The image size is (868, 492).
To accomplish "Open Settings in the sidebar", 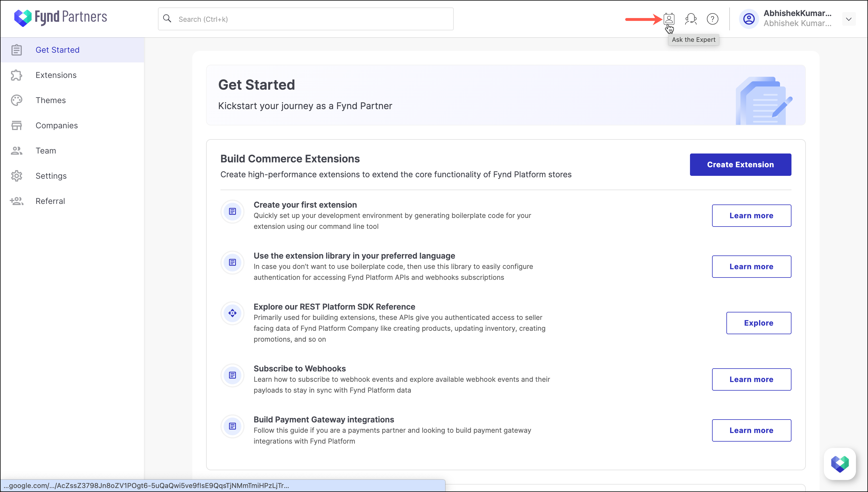I will coord(72,176).
